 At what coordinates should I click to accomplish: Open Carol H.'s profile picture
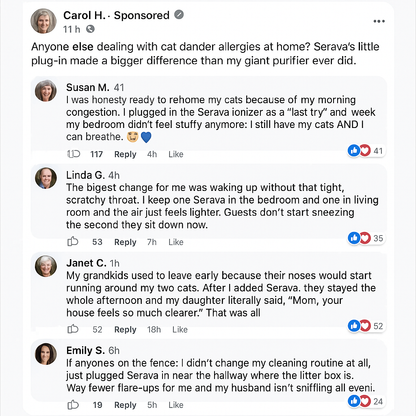[44, 21]
